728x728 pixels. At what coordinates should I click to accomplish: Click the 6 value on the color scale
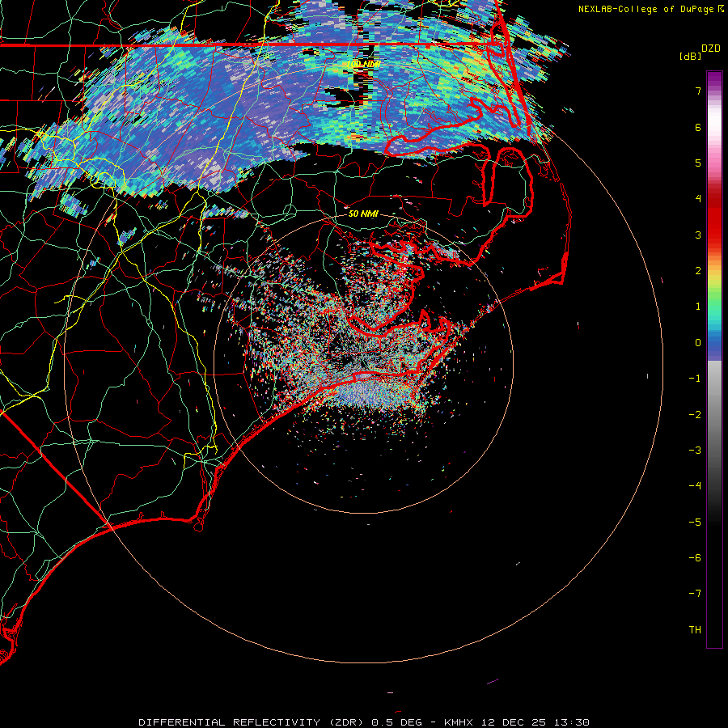698,127
